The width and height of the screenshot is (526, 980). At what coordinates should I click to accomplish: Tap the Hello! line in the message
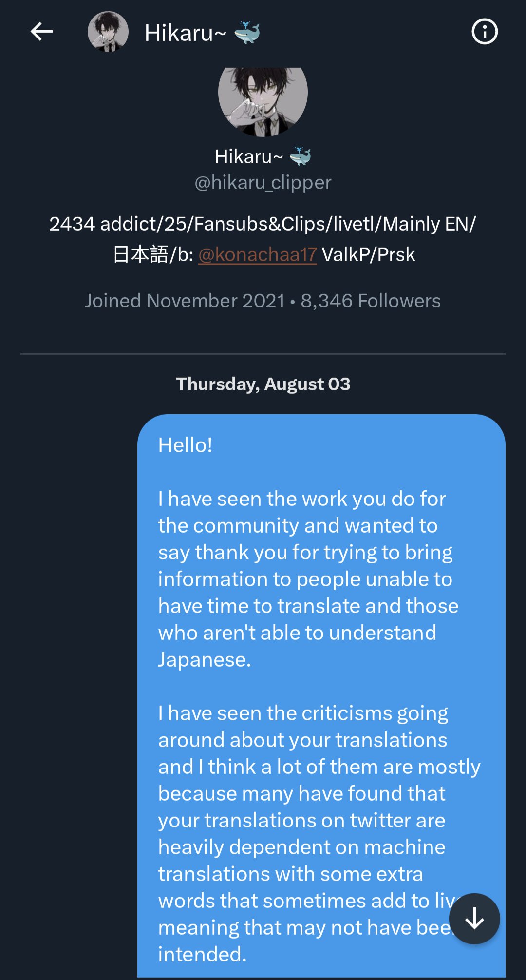coord(185,445)
